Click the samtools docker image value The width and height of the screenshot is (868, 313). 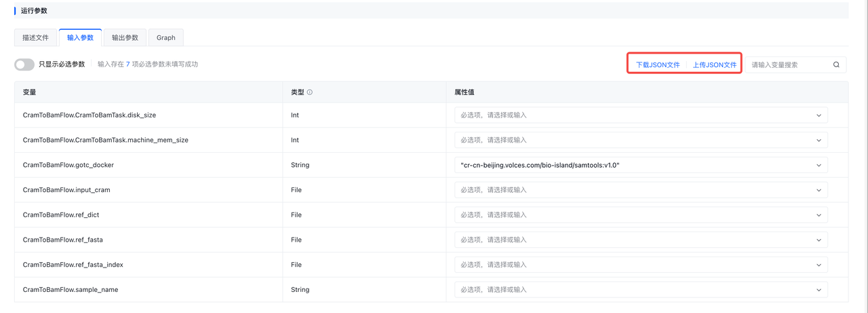(x=540, y=165)
